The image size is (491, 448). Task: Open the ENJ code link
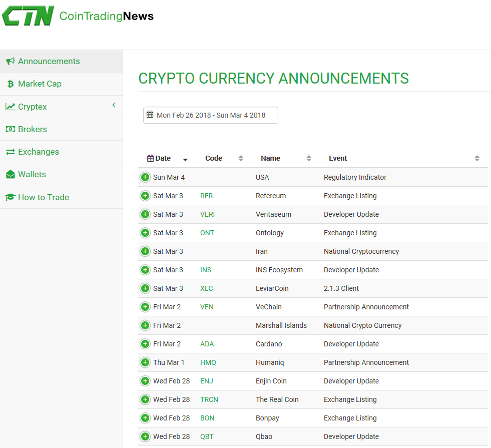(x=206, y=381)
